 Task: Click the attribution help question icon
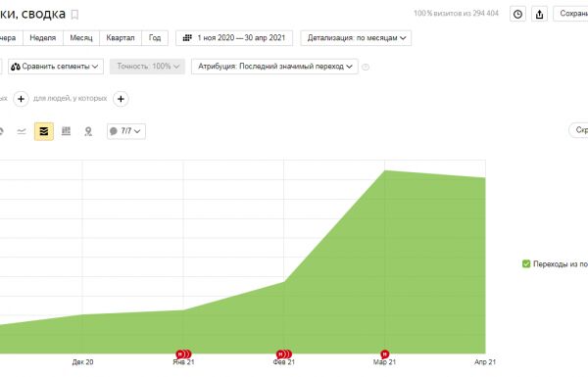click(366, 67)
